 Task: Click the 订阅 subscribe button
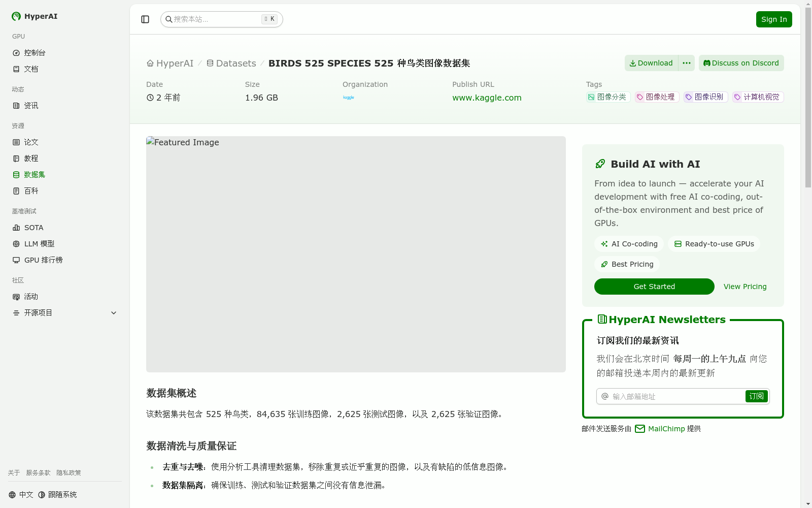[757, 396]
